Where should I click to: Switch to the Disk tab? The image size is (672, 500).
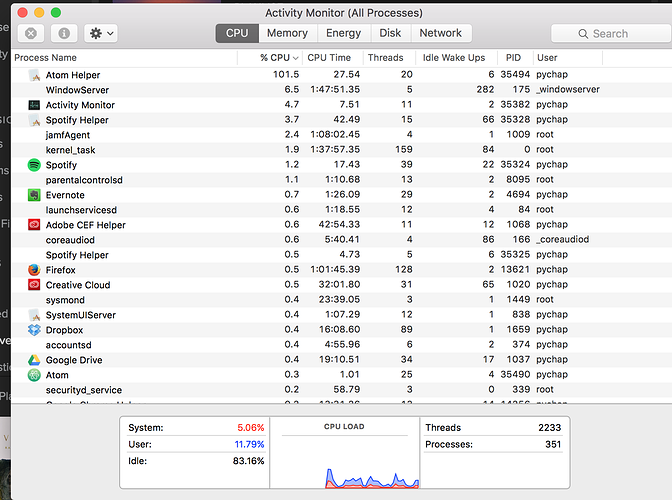pyautogui.click(x=390, y=33)
